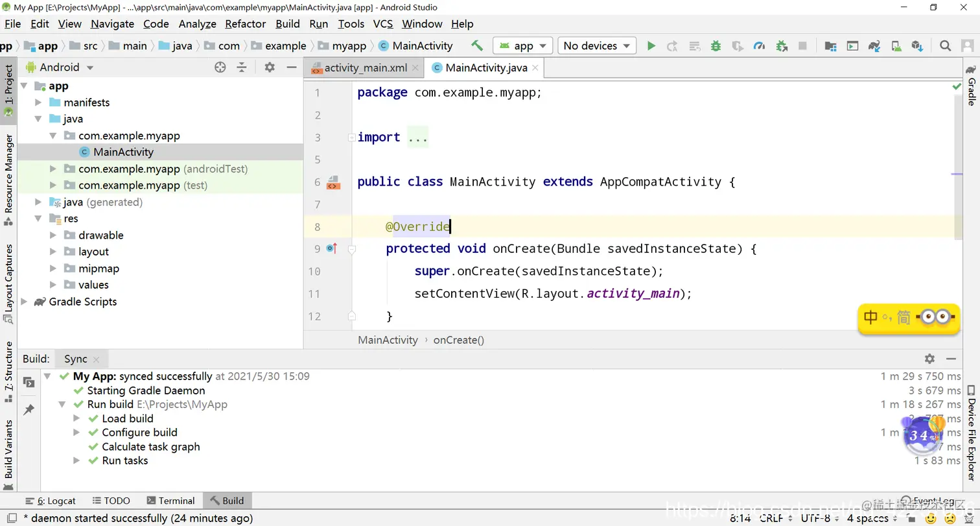
Task: Run the app with green play icon
Action: 651,46
